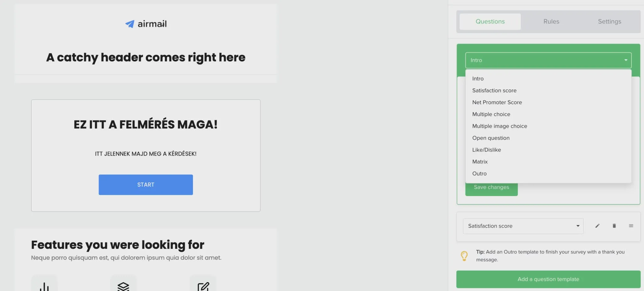Click the Save changes button

coord(491,189)
